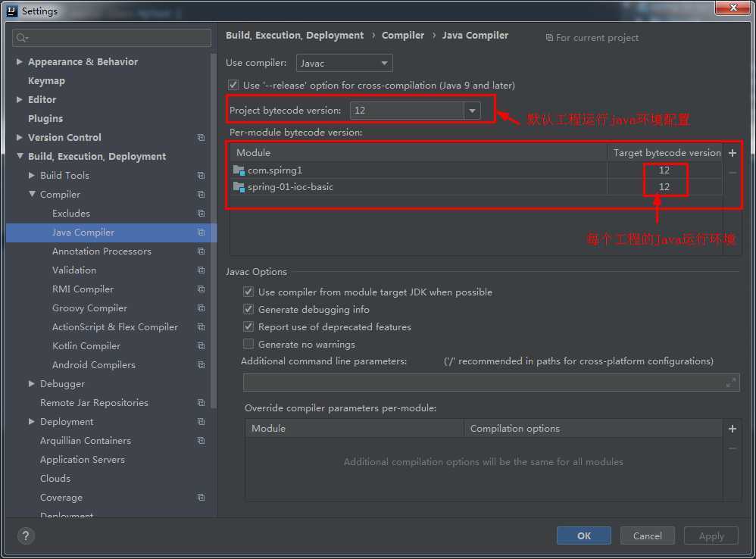Click target bytecode version cell for spring-01-ioc-basic

(664, 187)
